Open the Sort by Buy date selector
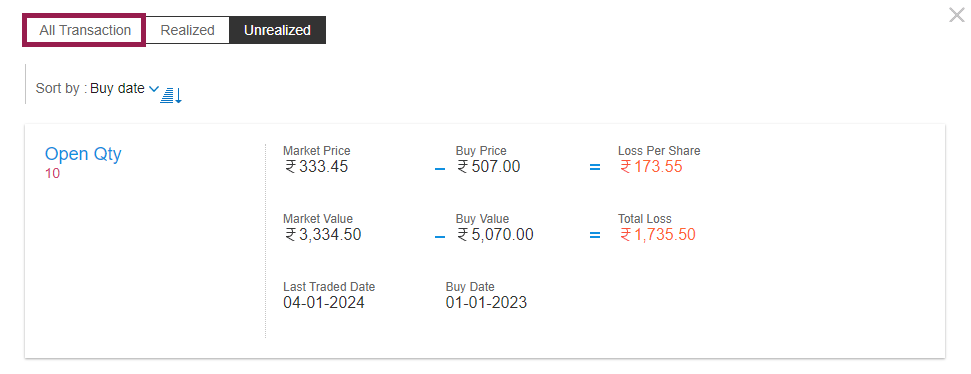The height and width of the screenshot is (374, 971). 118,89
